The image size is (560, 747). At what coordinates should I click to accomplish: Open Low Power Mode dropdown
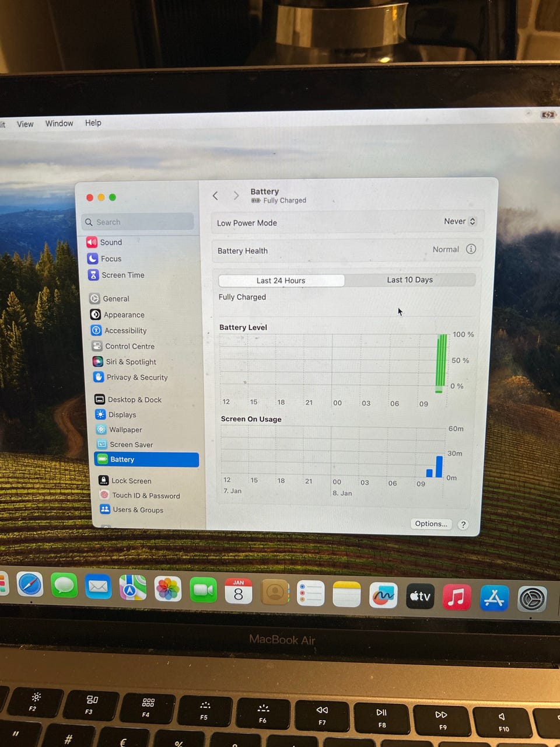(460, 221)
